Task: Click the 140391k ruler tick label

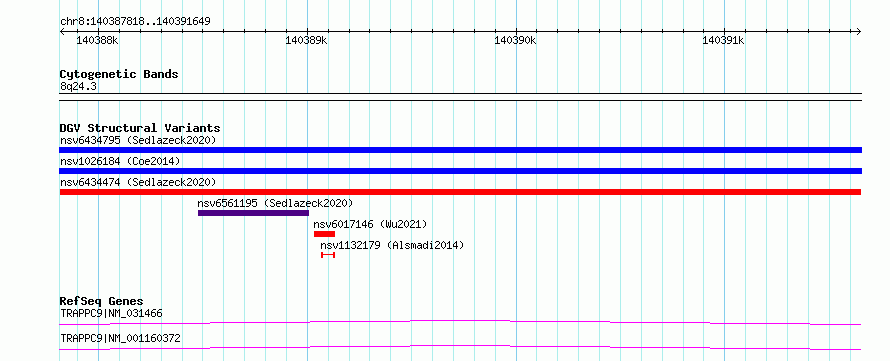Action: click(724, 41)
